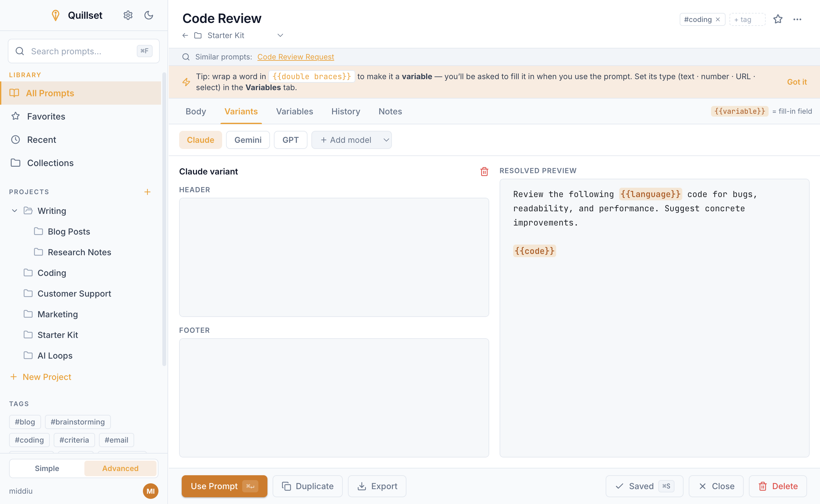Click the sidebar scrollbar
Image resolution: width=820 pixels, height=504 pixels.
[164, 219]
